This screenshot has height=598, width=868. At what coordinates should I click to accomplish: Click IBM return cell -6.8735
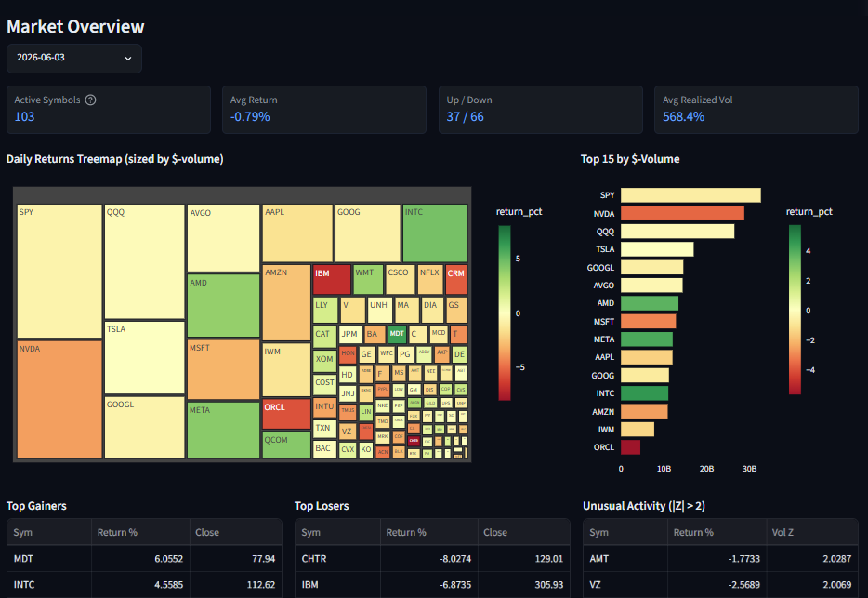pyautogui.click(x=429, y=585)
